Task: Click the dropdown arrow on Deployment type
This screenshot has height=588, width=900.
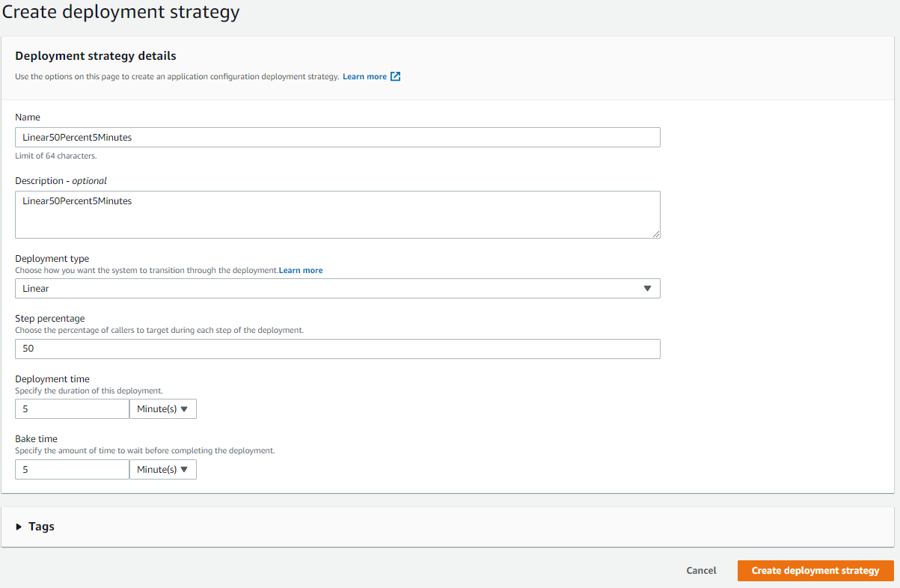Action: click(647, 288)
